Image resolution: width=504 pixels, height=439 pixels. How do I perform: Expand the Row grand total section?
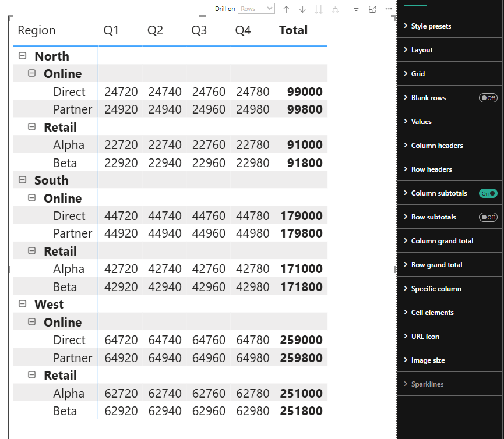coord(450,264)
